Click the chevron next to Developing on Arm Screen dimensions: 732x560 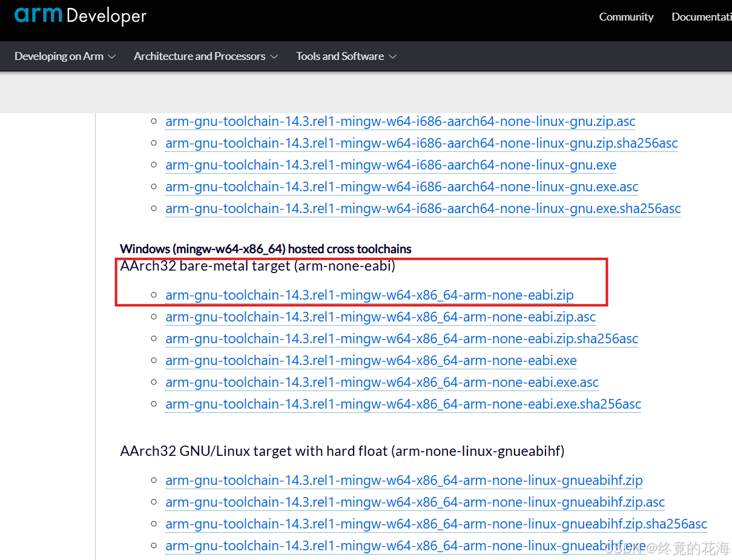tap(111, 57)
